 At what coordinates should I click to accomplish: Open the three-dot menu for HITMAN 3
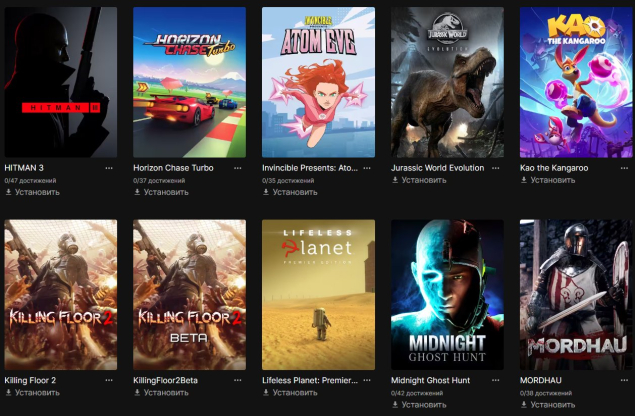pos(109,168)
